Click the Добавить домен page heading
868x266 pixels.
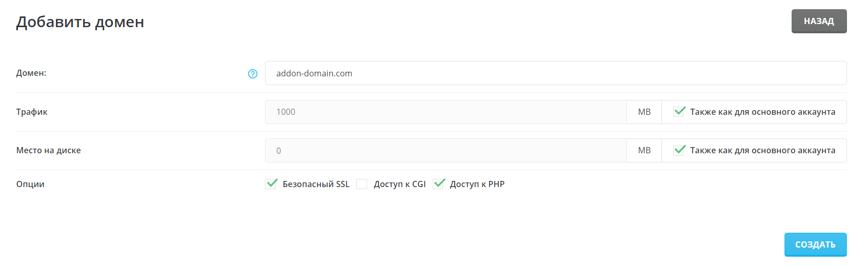point(80,22)
